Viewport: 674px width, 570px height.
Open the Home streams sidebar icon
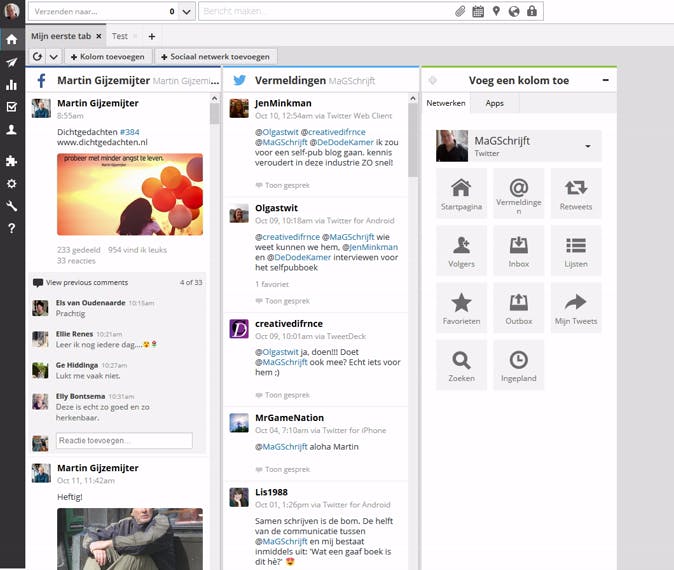pyautogui.click(x=12, y=40)
